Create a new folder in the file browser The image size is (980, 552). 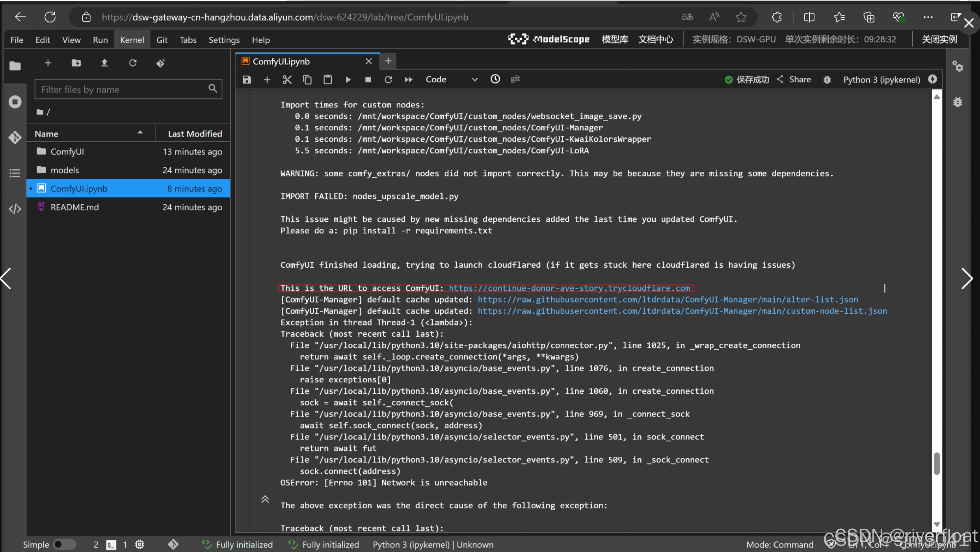click(76, 63)
